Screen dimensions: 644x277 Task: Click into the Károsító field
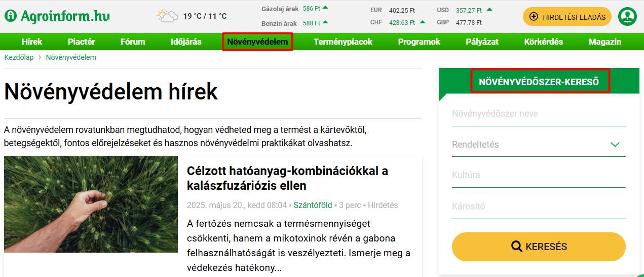[539, 206]
